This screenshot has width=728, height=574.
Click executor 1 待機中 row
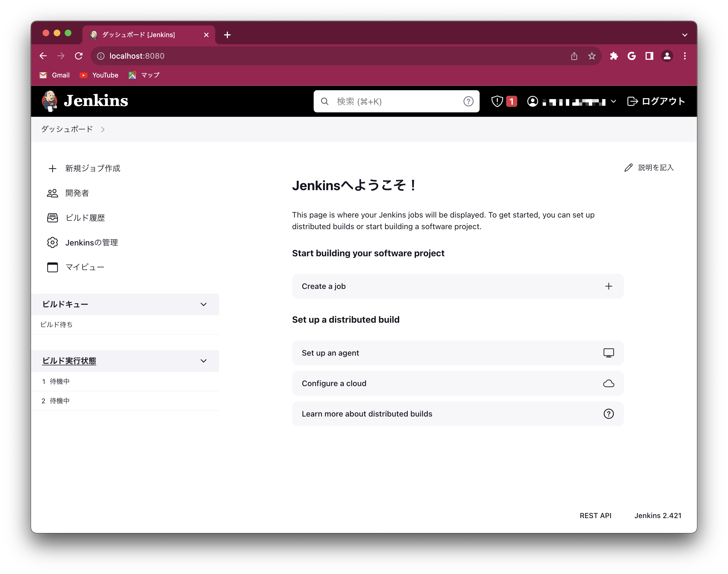click(125, 381)
